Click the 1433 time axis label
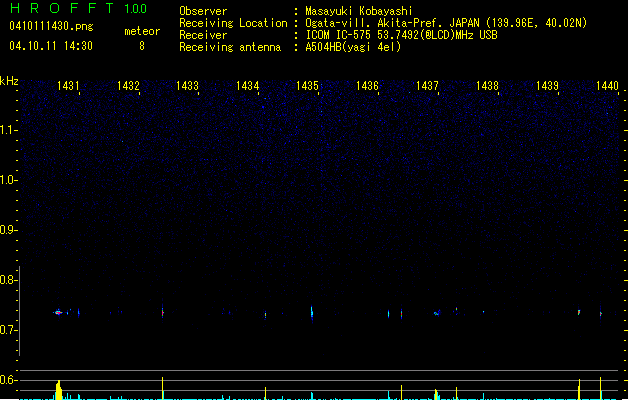The height and width of the screenshot is (400, 629). (187, 85)
